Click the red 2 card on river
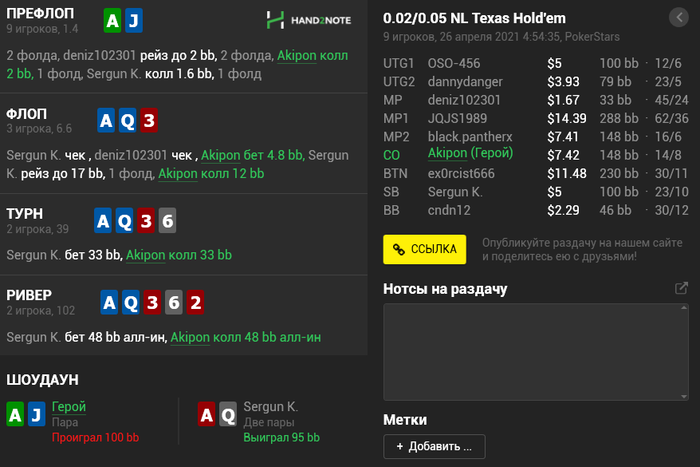The height and width of the screenshot is (467, 700). tap(195, 302)
